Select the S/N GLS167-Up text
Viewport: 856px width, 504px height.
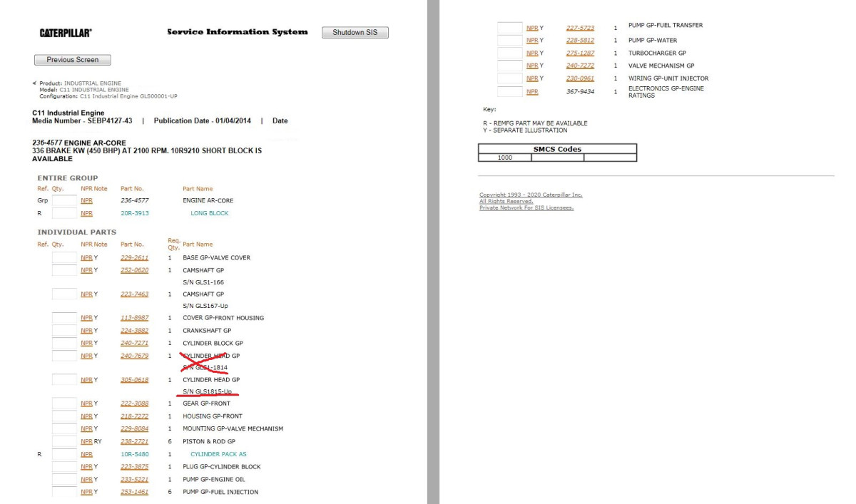(x=205, y=306)
